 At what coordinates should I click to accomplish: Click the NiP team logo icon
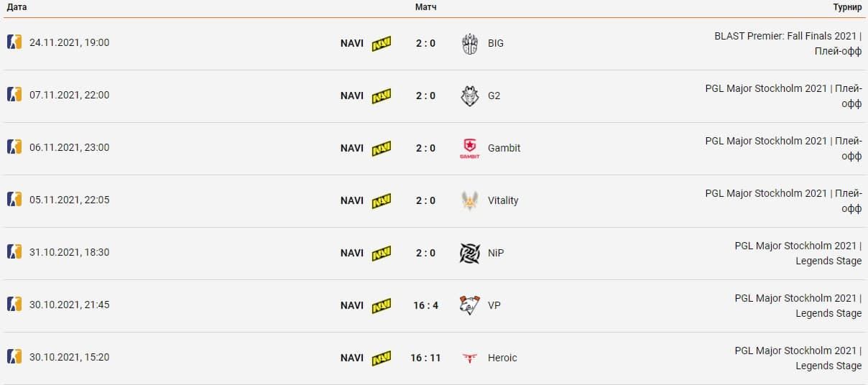469,253
